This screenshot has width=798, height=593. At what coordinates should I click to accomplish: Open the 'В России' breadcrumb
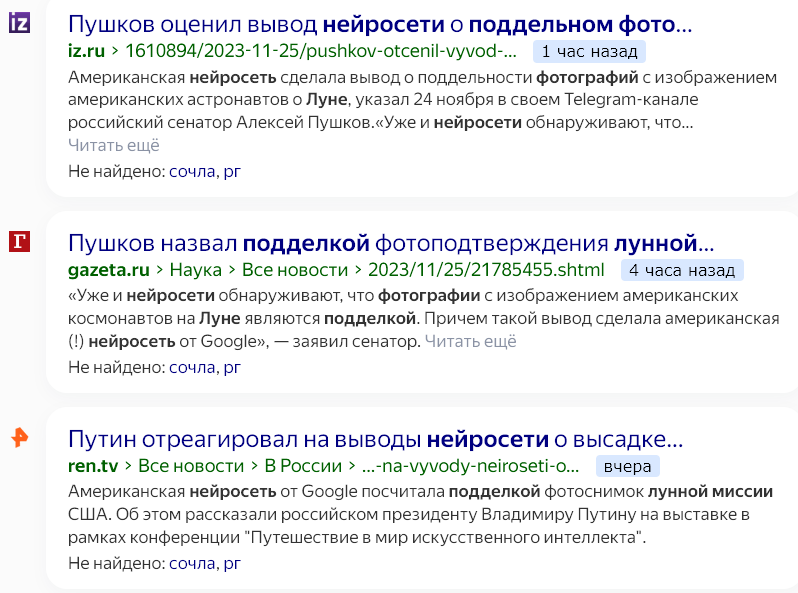(303, 466)
